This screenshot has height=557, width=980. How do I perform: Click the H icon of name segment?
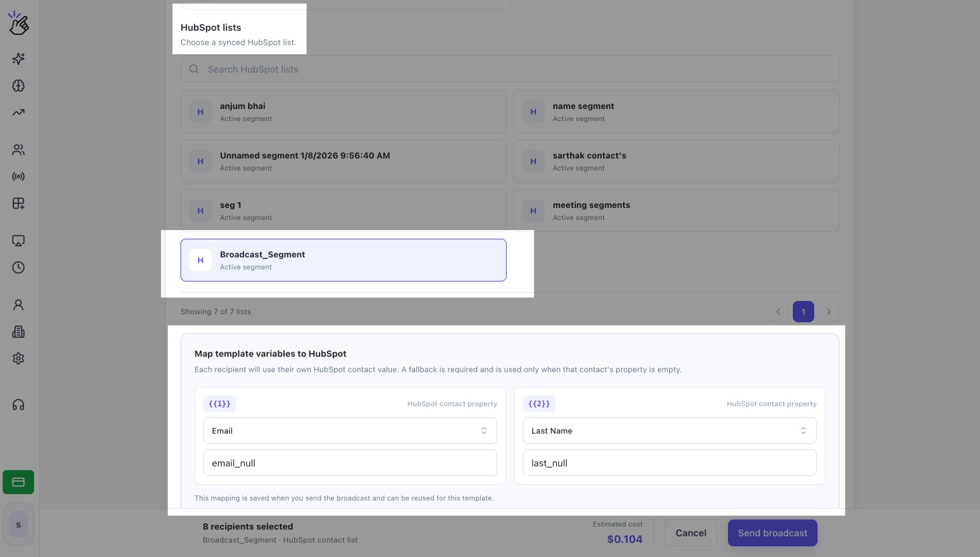point(533,112)
